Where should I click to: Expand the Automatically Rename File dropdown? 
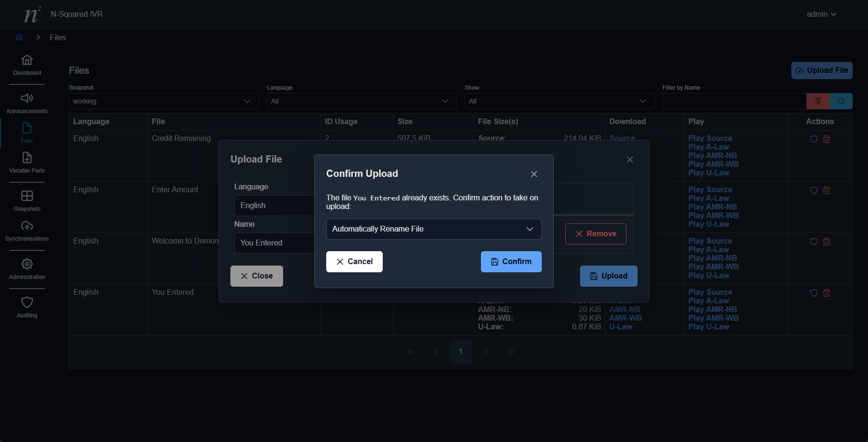(x=434, y=229)
